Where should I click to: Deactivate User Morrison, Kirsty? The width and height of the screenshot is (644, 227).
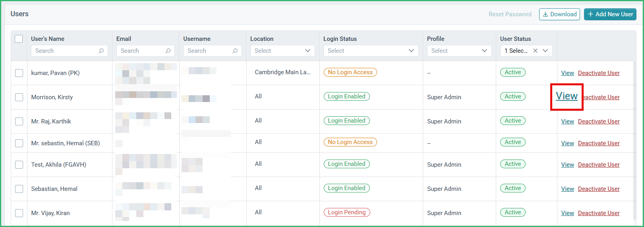[x=601, y=97]
